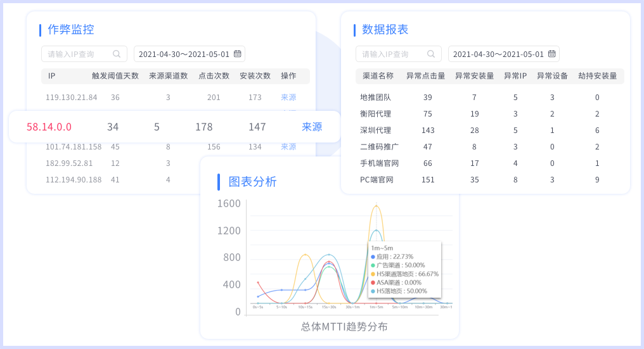Click the 异常安装量 column header

click(474, 76)
